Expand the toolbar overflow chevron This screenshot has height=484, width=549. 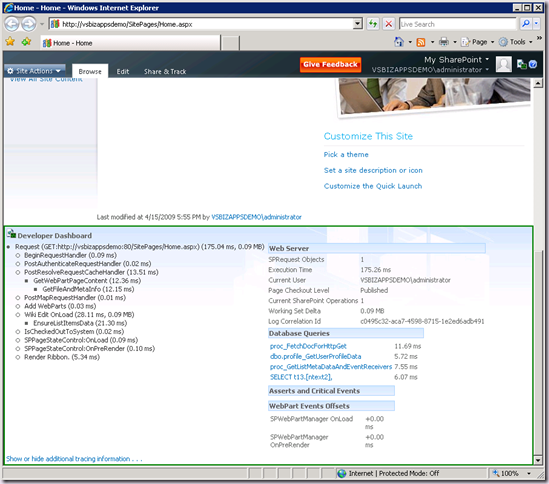[x=539, y=38]
